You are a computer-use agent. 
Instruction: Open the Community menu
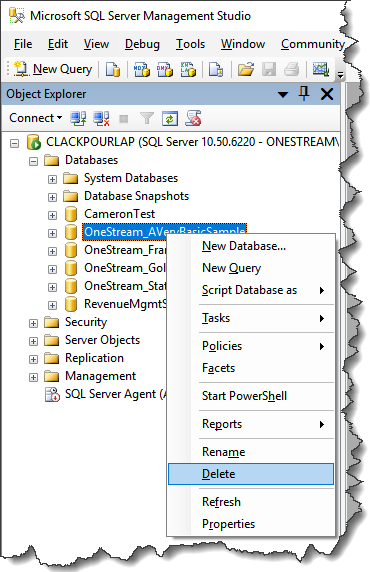coord(313,44)
